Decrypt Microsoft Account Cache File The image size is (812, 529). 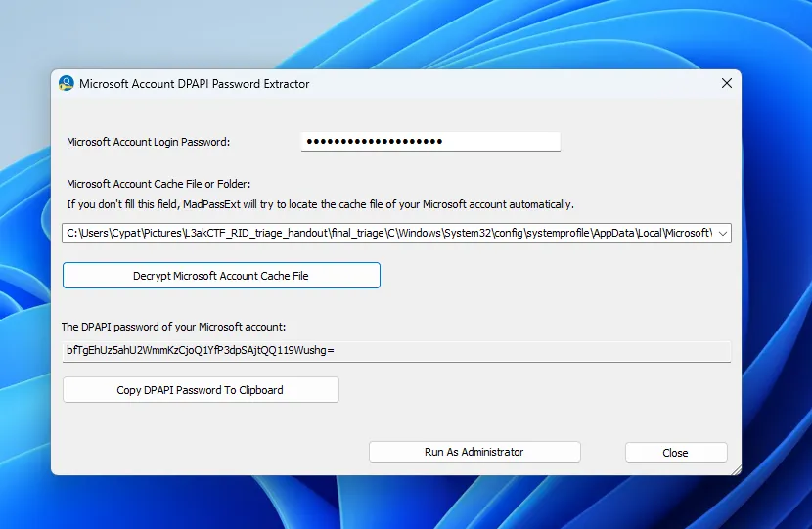[221, 276]
